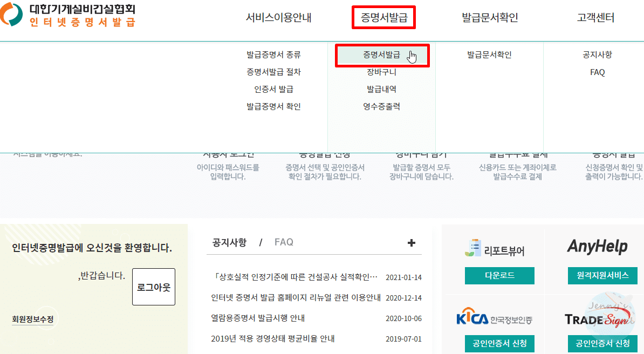The height and width of the screenshot is (354, 644).
Task: Switch to the 공지사항 board tab
Action: click(x=229, y=242)
